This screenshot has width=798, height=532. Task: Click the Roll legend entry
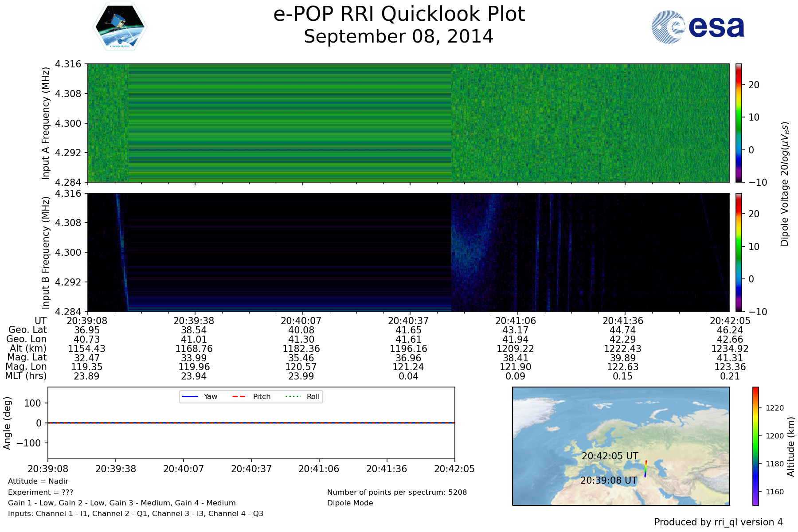coord(303,396)
